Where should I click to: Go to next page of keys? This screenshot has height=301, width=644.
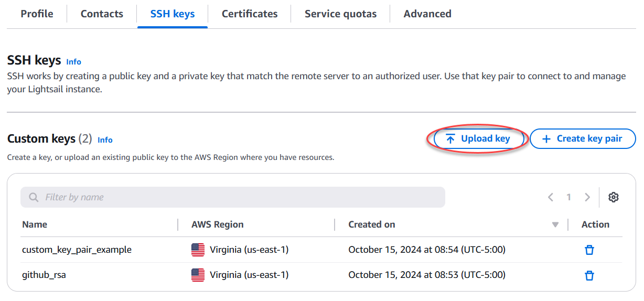click(x=587, y=197)
